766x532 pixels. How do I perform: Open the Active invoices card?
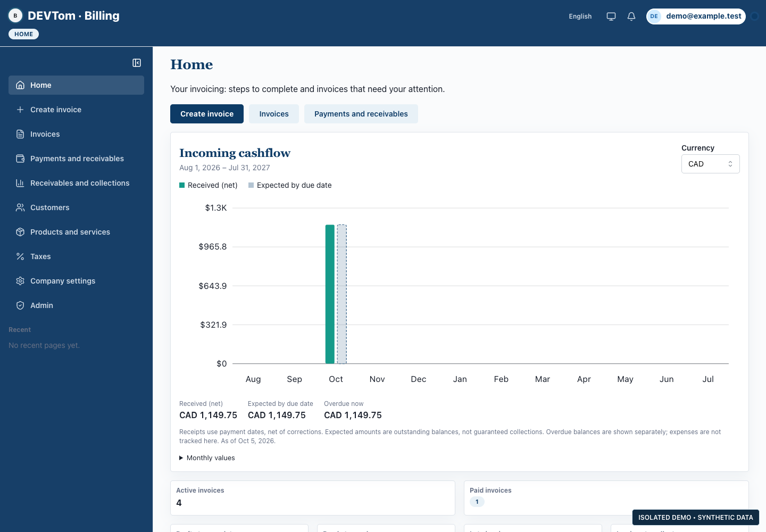pos(313,498)
